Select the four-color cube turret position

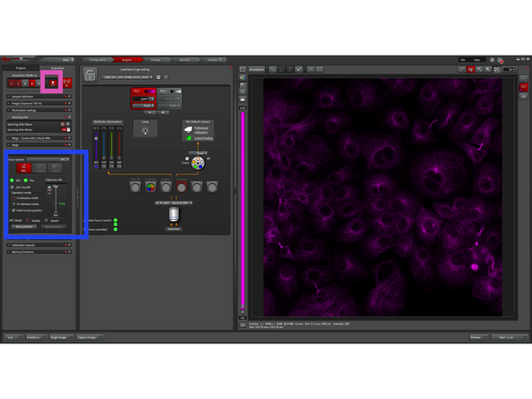[151, 187]
